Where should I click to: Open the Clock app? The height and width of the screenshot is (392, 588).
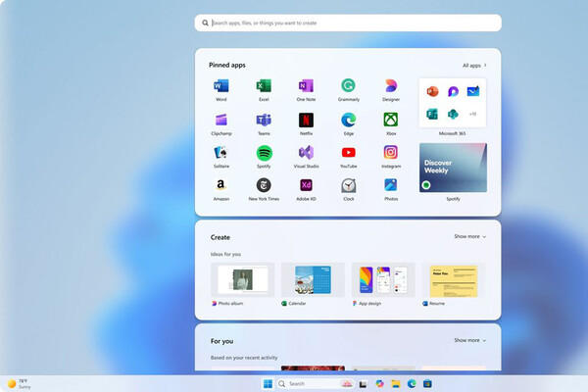click(x=348, y=185)
